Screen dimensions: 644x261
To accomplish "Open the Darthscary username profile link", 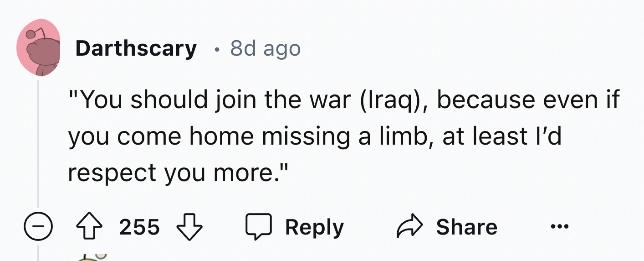I will [136, 48].
